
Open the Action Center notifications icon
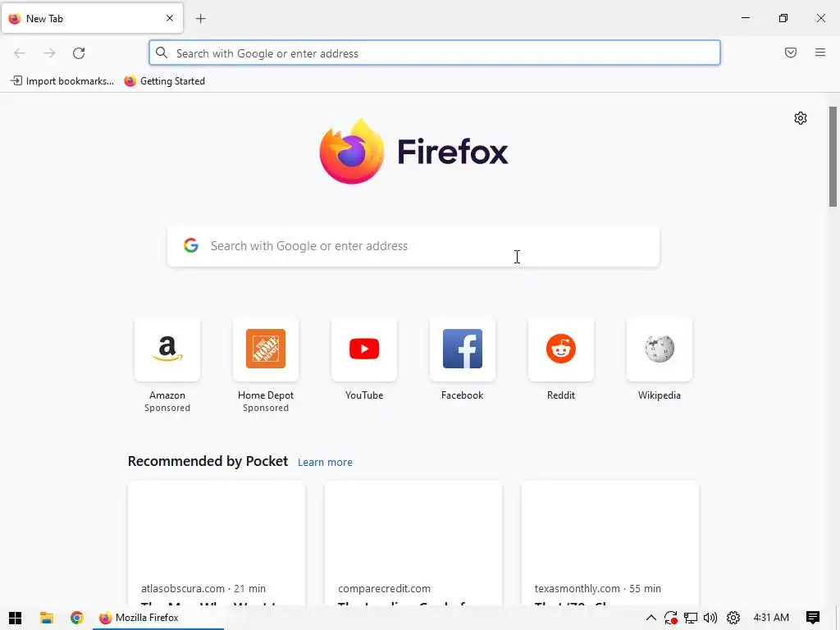pos(813,618)
